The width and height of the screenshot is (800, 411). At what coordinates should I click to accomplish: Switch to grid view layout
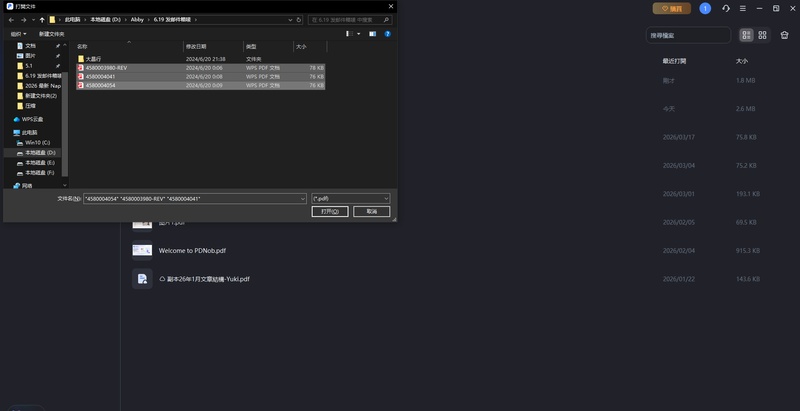[x=762, y=35]
